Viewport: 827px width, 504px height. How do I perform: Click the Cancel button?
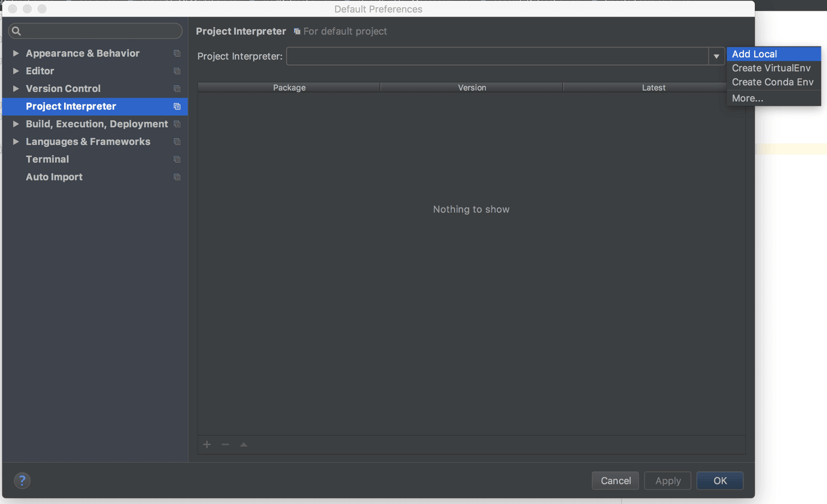coord(615,480)
